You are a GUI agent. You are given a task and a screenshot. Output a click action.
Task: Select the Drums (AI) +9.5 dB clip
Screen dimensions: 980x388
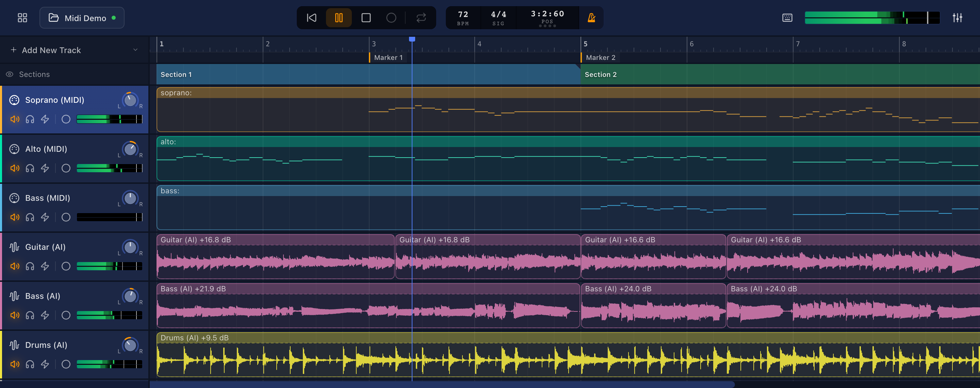point(568,355)
